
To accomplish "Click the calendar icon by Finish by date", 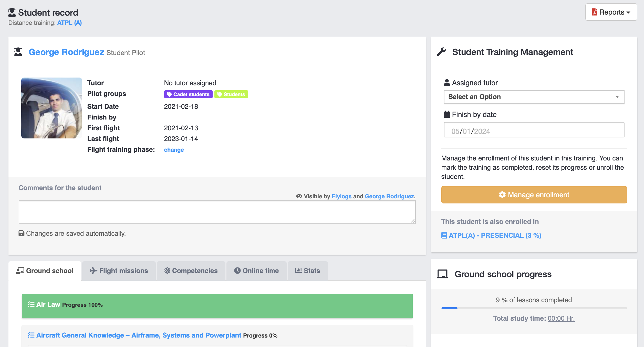I will 447,114.
